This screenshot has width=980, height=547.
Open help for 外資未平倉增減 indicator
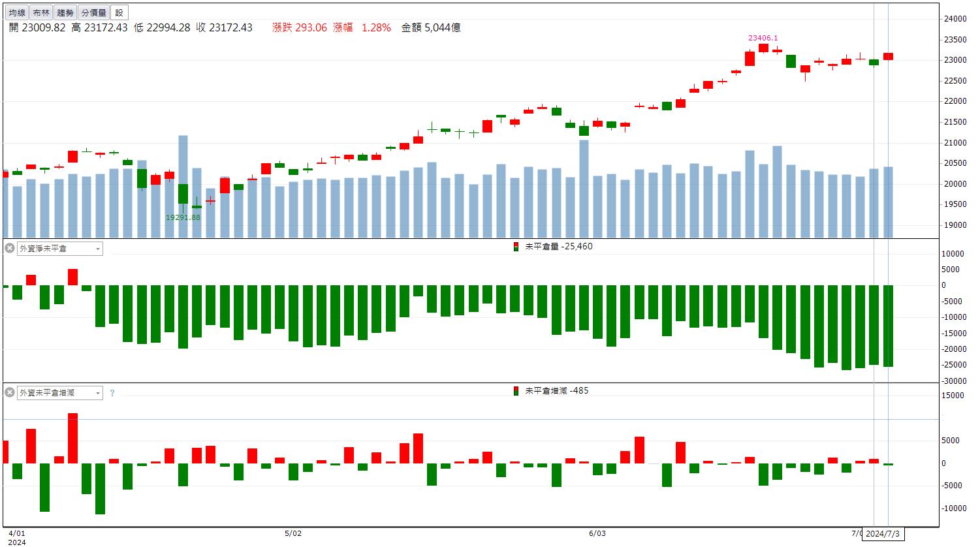pos(112,393)
